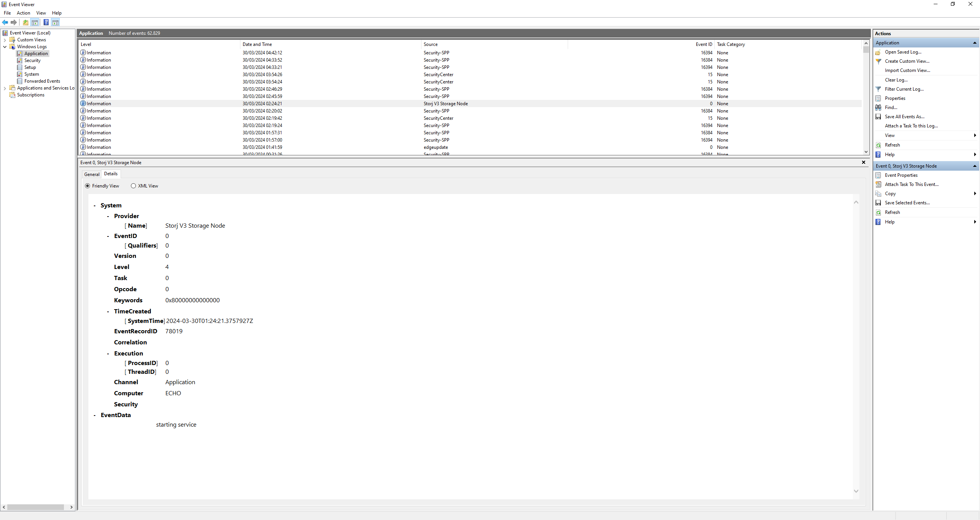Click the Create Custom View icon
Viewport: 980px width, 520px height.
tap(878, 61)
